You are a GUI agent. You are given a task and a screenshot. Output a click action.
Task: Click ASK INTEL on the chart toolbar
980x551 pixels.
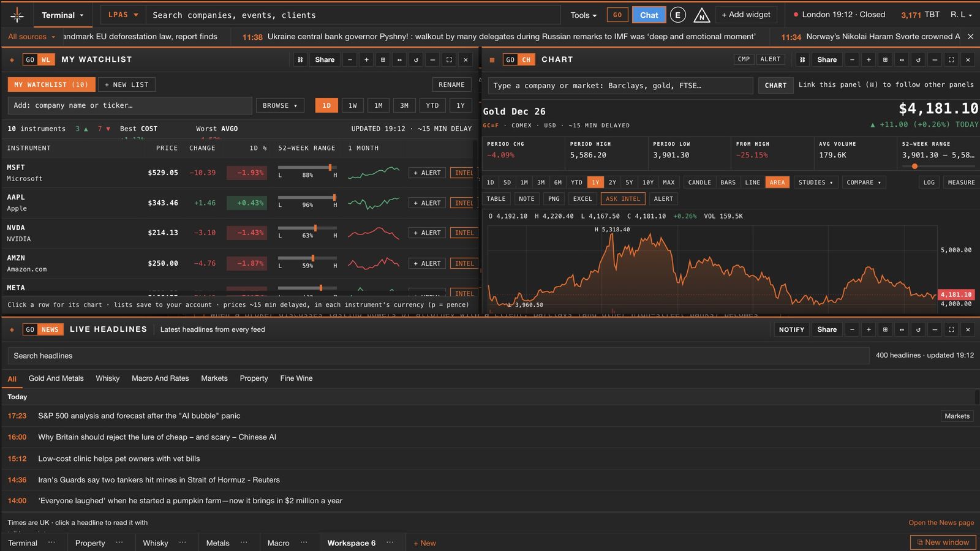pyautogui.click(x=623, y=199)
